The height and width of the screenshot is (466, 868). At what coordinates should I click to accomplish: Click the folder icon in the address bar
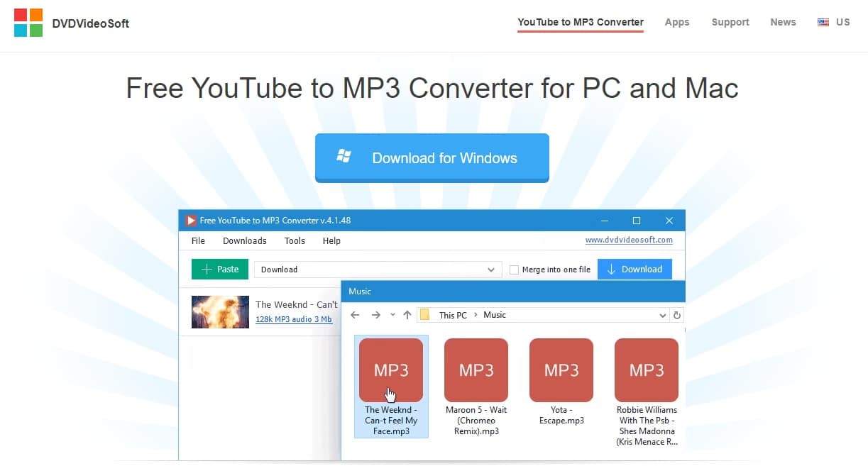pos(425,315)
